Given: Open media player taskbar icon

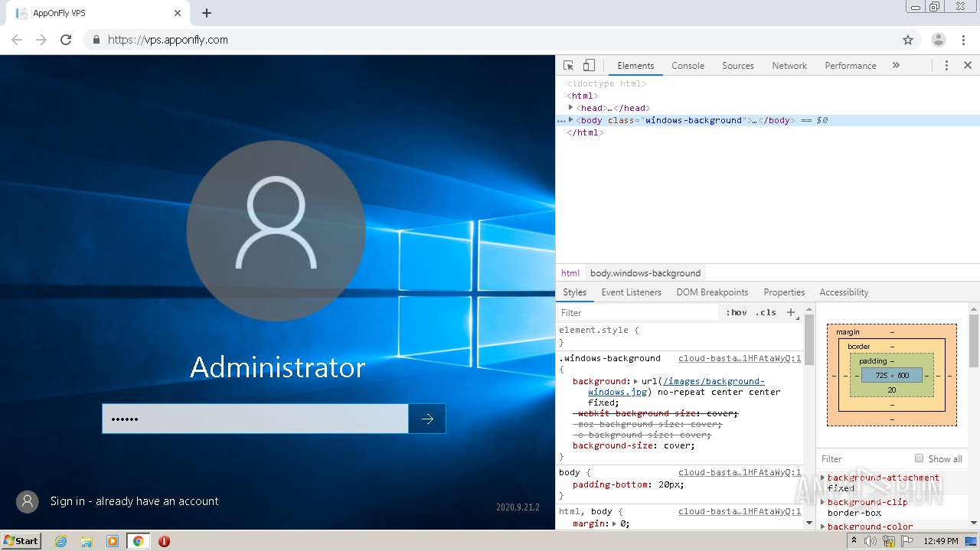Looking at the screenshot, I should tap(113, 541).
